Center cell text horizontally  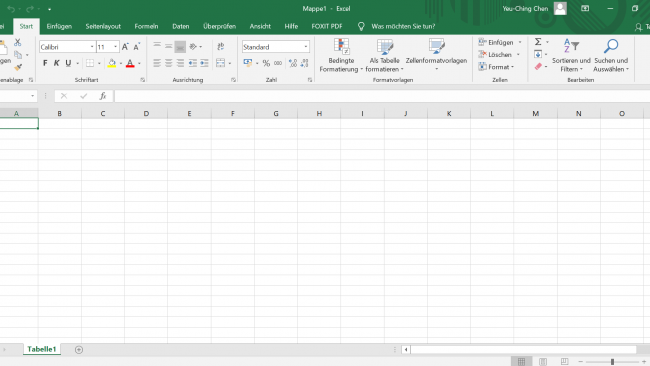pos(168,63)
